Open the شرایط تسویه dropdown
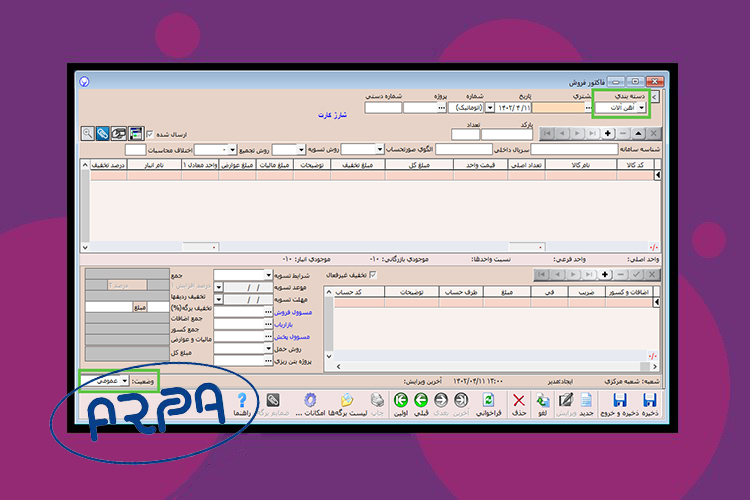The height and width of the screenshot is (500, 750). (268, 275)
